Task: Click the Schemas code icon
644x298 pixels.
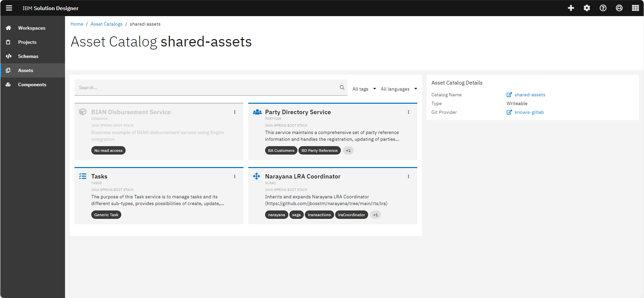Action: click(x=9, y=56)
